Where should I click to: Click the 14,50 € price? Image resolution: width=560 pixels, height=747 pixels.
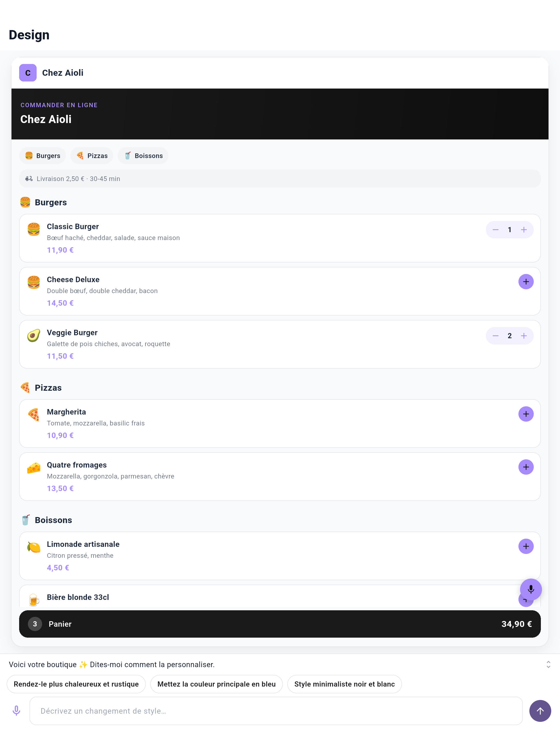pos(60,303)
